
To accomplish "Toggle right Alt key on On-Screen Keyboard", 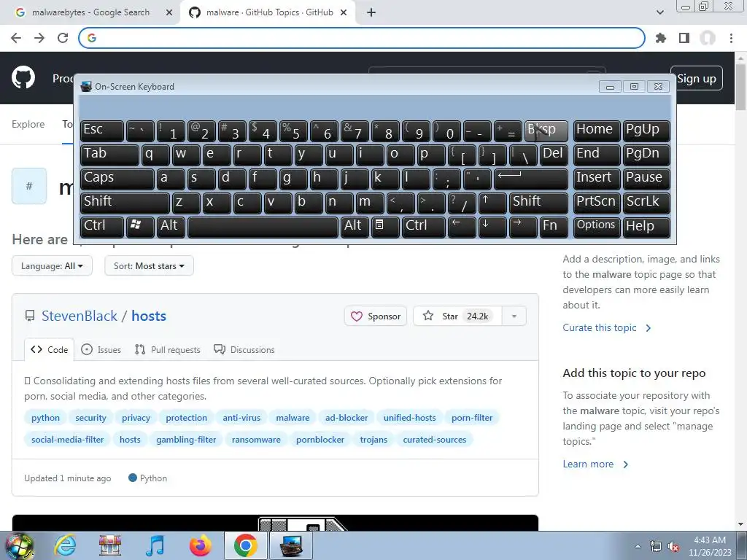I will point(354,226).
